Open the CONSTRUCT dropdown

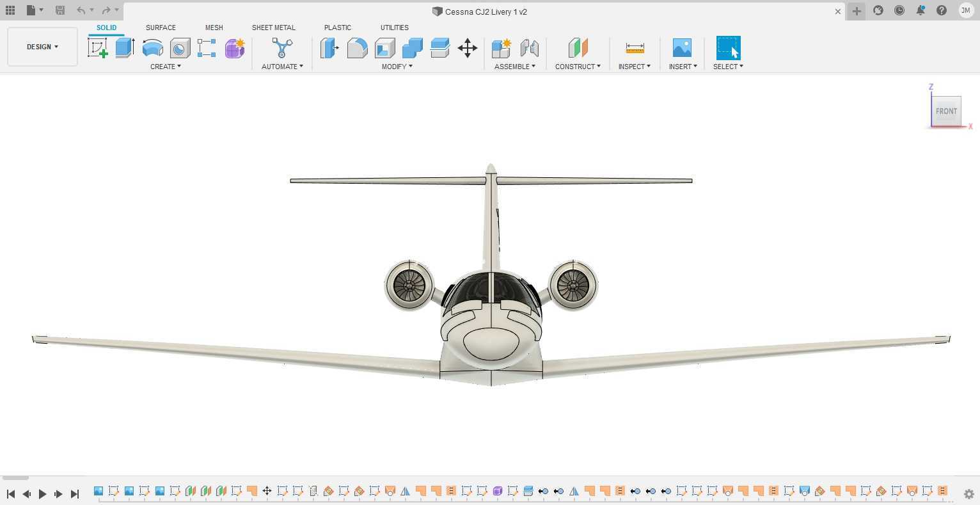pyautogui.click(x=578, y=67)
